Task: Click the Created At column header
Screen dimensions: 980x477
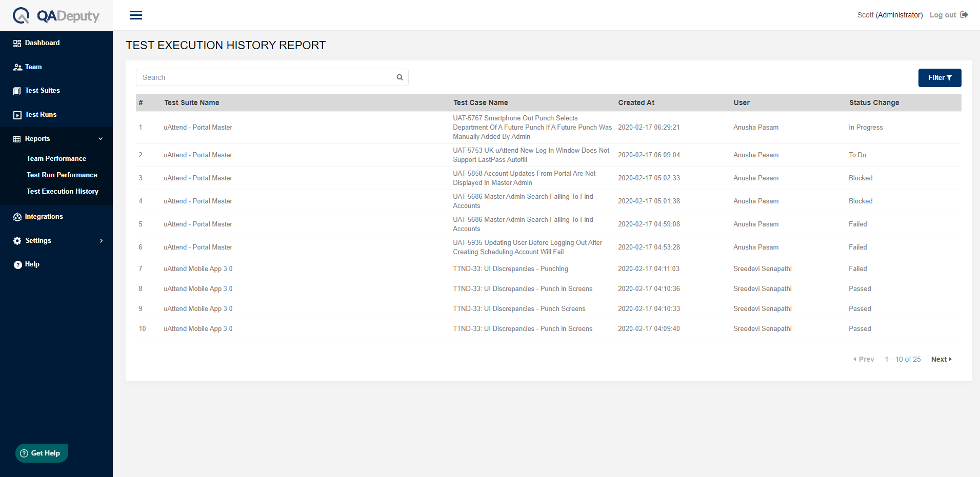Action: coord(636,103)
